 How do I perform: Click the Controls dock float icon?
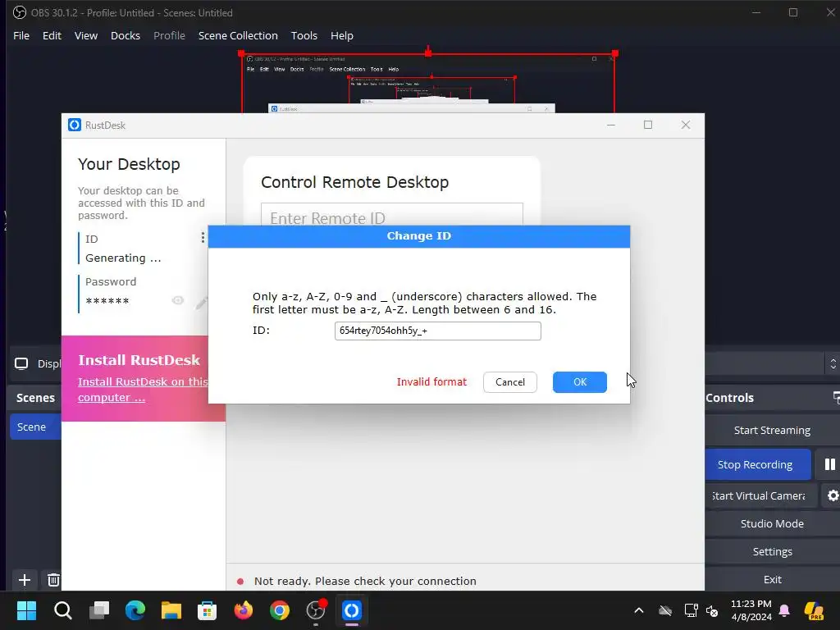click(836, 398)
